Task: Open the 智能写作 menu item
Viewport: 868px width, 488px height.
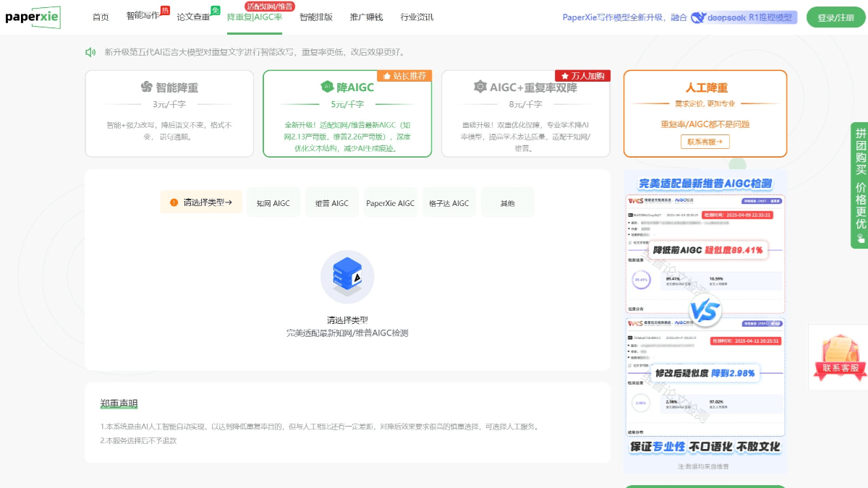Action: [143, 17]
